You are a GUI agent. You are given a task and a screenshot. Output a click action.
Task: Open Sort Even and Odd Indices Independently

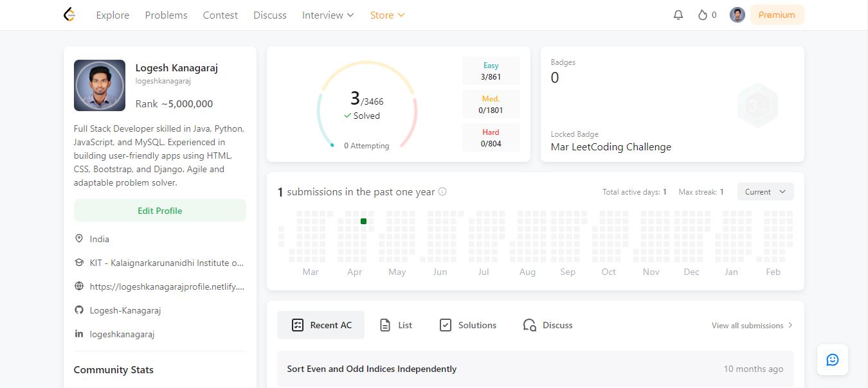click(x=372, y=369)
